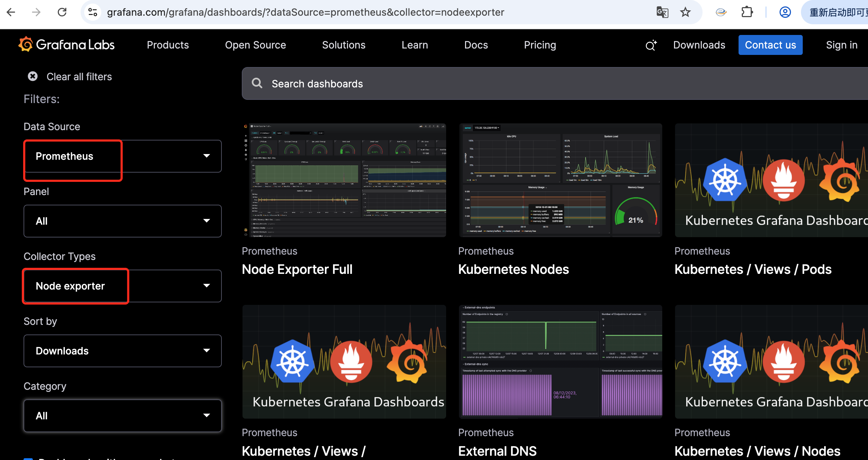
Task: Expand the Panel filter dropdown
Action: [x=122, y=221]
